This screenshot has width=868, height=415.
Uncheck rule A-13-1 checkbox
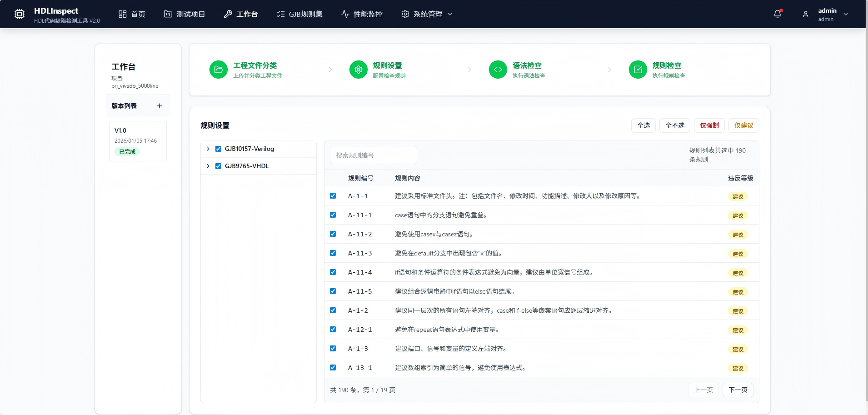pos(333,368)
